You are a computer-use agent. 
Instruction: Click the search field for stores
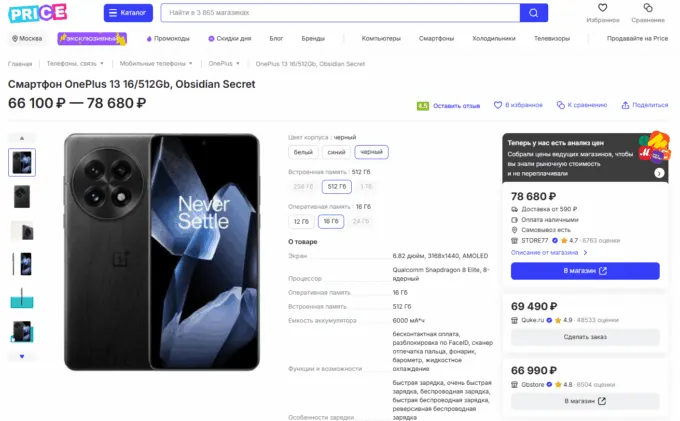click(340, 13)
